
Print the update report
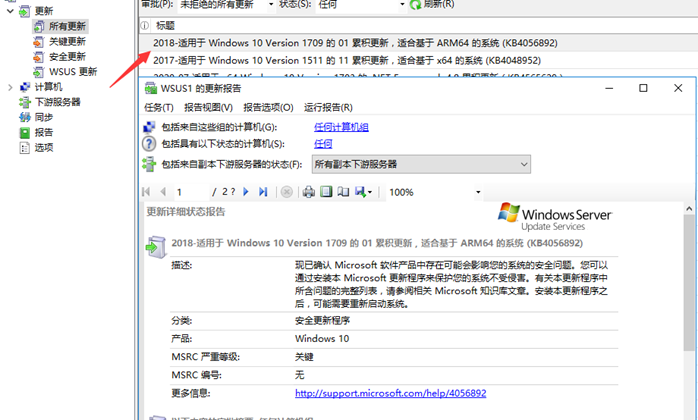[x=308, y=192]
